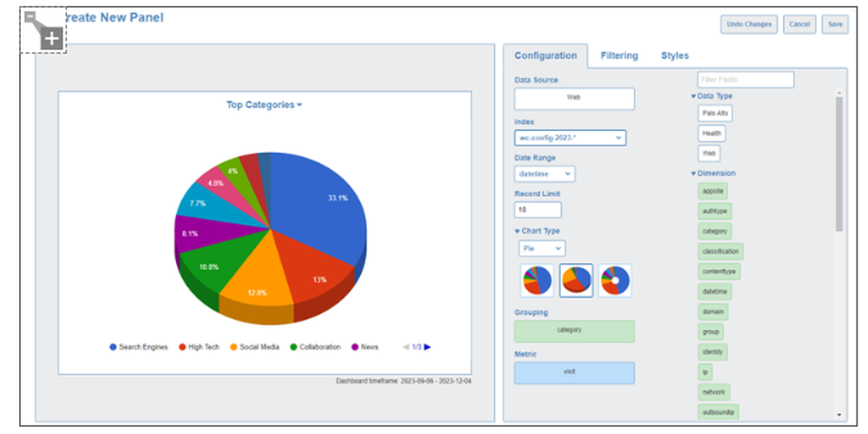Select the ip dimension
This screenshot has height=434, width=868.
[705, 372]
